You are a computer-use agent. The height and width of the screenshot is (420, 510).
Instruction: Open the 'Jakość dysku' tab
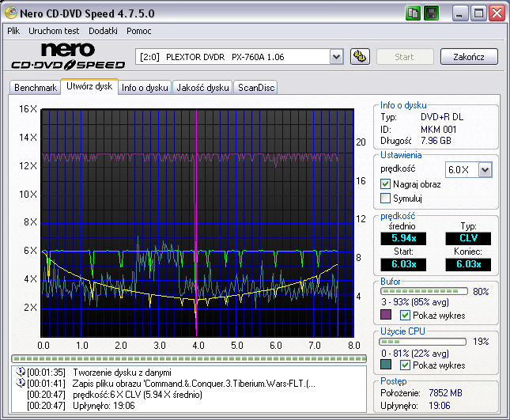click(x=202, y=88)
